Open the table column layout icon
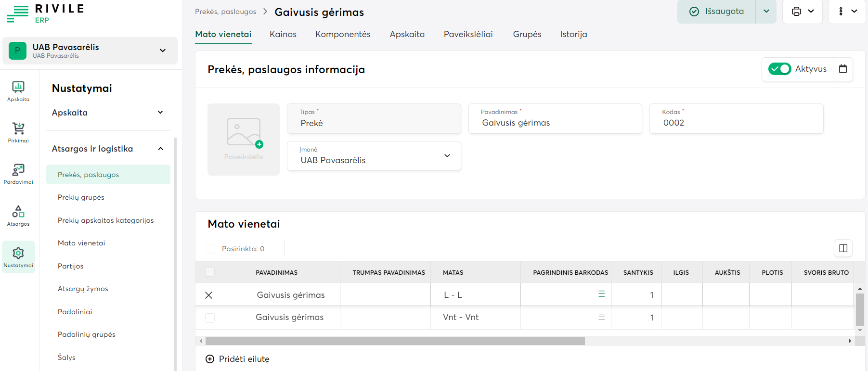The height and width of the screenshot is (371, 868). [843, 248]
